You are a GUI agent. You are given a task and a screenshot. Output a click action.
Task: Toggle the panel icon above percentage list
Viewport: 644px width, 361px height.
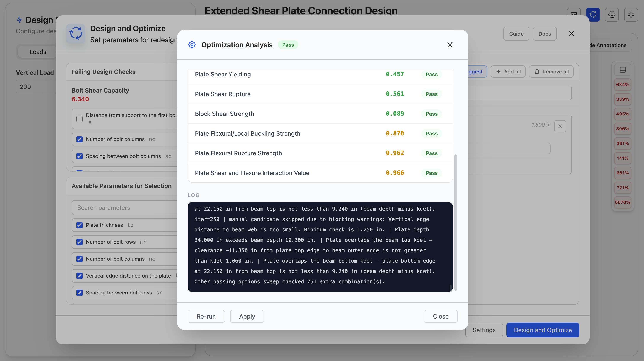[x=623, y=70]
